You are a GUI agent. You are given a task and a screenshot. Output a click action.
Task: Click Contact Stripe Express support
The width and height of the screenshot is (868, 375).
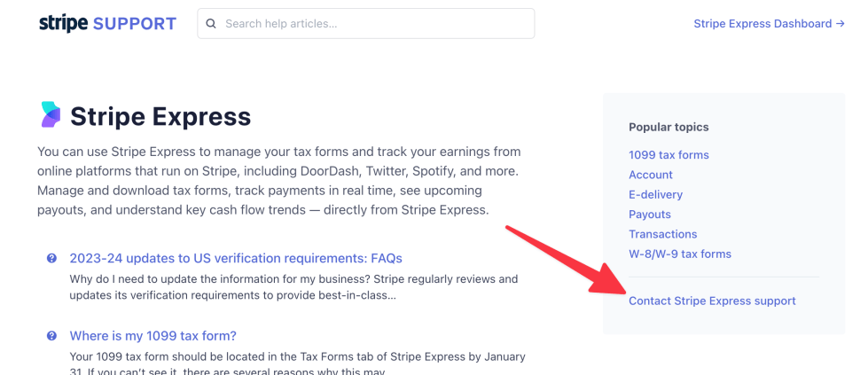(712, 301)
